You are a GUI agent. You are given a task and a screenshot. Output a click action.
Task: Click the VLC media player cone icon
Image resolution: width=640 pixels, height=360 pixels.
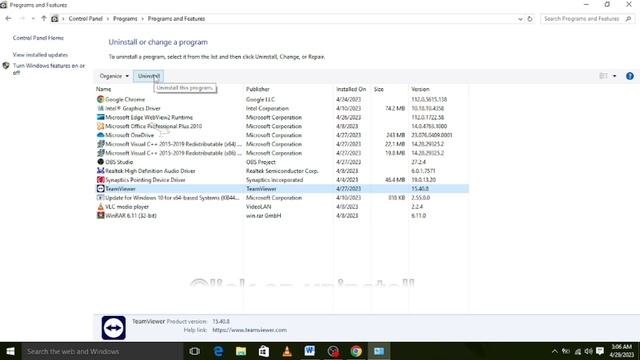(x=100, y=207)
